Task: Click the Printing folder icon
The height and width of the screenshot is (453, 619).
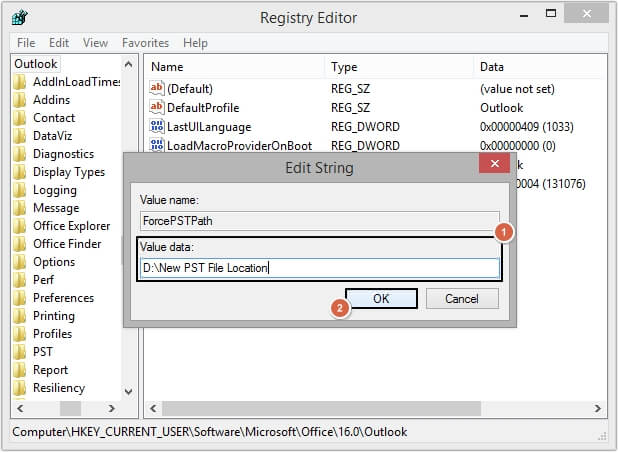Action: [x=19, y=316]
